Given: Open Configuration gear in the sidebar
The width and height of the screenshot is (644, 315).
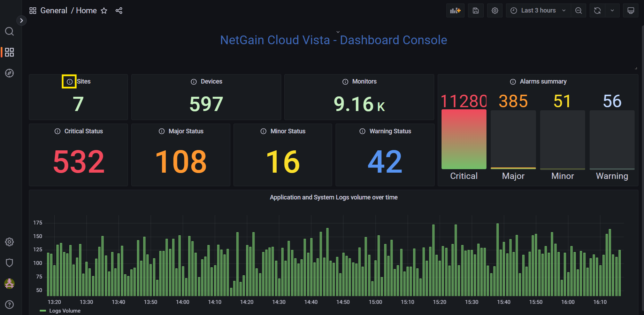Looking at the screenshot, I should 9,242.
